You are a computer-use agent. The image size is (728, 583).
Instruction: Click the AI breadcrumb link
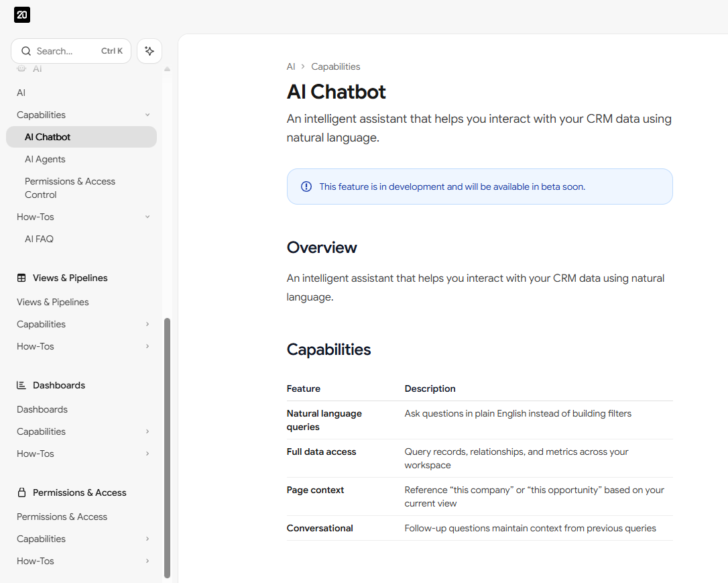coord(291,66)
